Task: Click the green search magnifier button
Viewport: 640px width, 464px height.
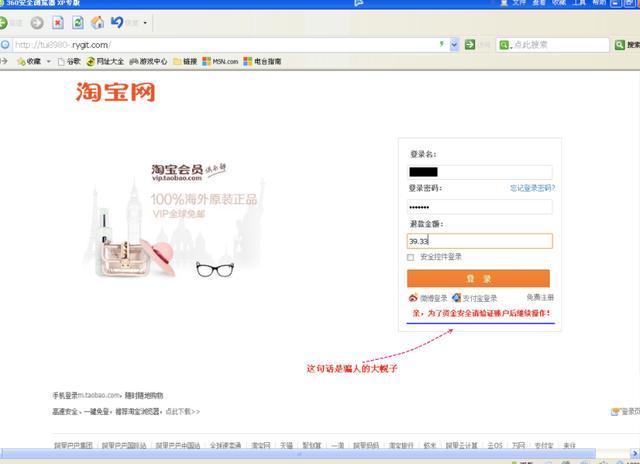Action: coord(620,45)
